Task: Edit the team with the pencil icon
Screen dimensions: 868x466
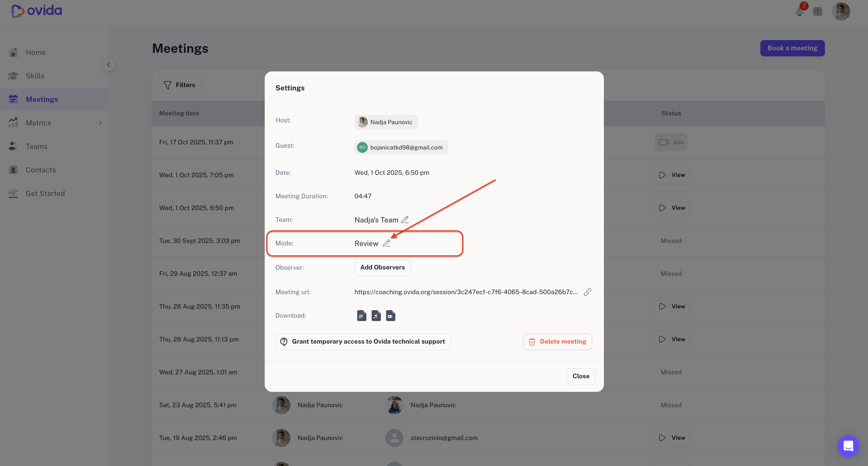Action: [405, 220]
